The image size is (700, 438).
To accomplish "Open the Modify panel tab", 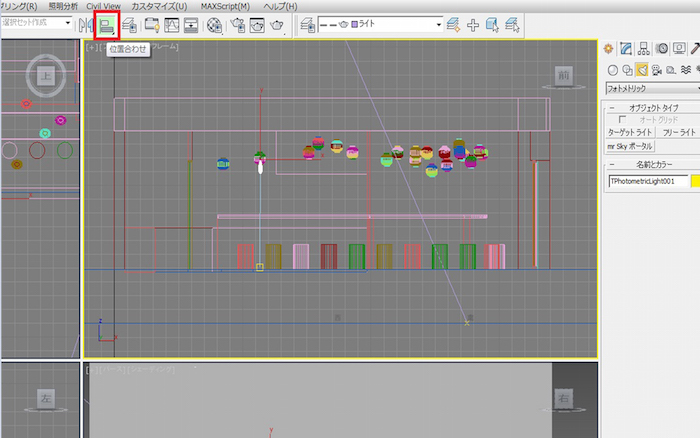I will (626, 49).
